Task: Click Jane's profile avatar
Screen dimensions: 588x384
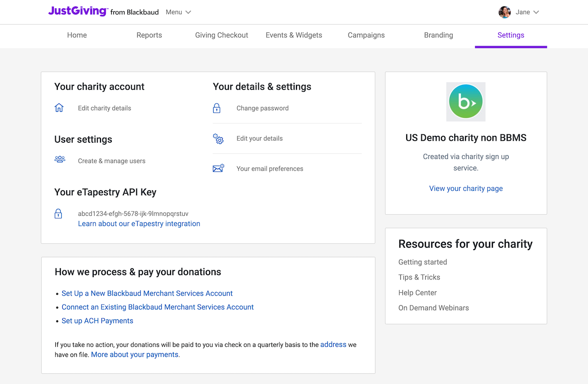Action: pos(504,12)
